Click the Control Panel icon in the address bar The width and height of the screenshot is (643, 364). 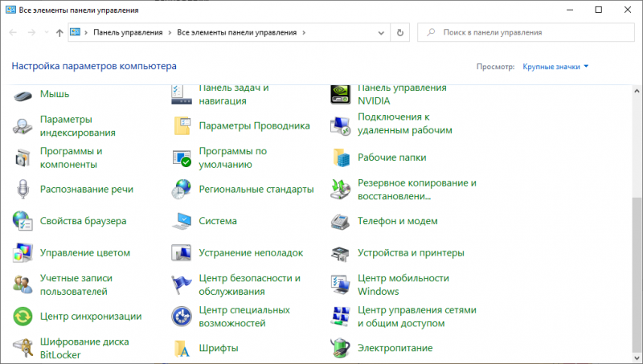[75, 32]
